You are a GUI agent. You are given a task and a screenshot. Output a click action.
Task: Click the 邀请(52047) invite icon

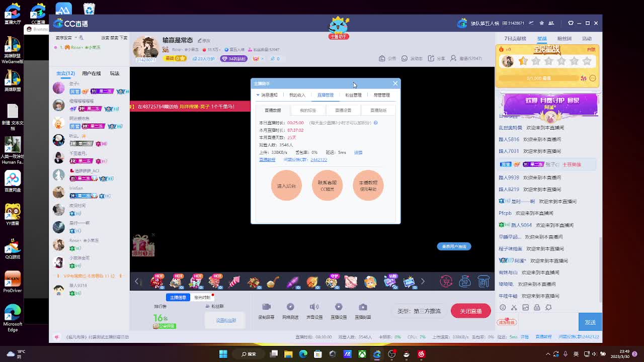pos(466,58)
